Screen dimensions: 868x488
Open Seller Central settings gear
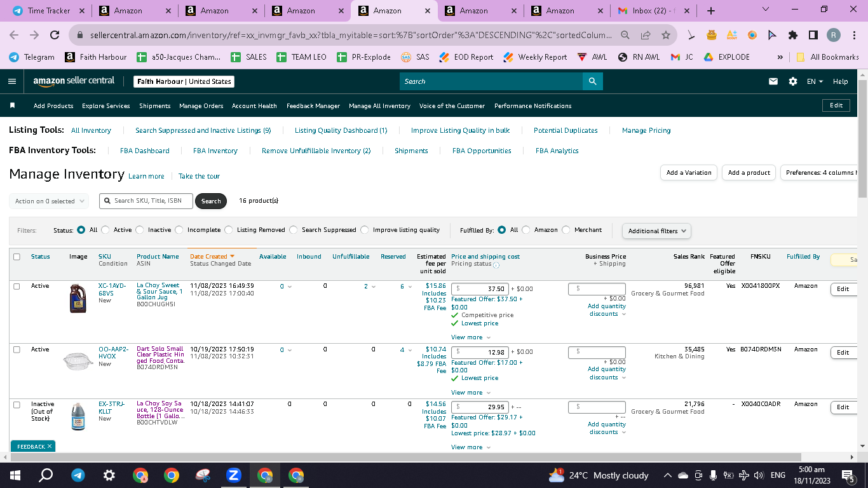point(793,81)
